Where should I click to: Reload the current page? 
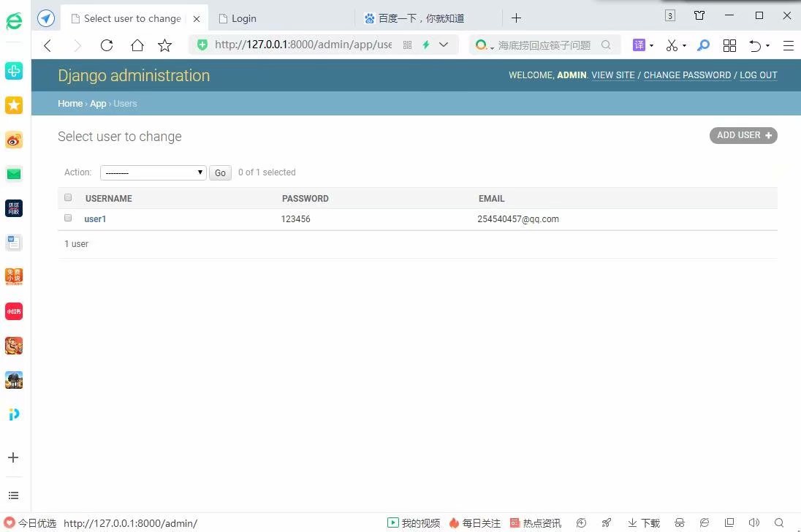[x=106, y=45]
